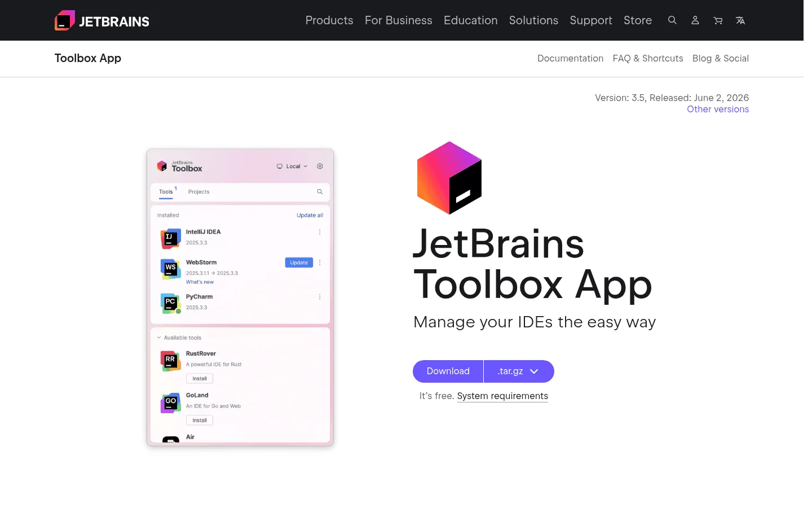Open the language selector icon
This screenshot has width=812, height=508.
point(740,20)
